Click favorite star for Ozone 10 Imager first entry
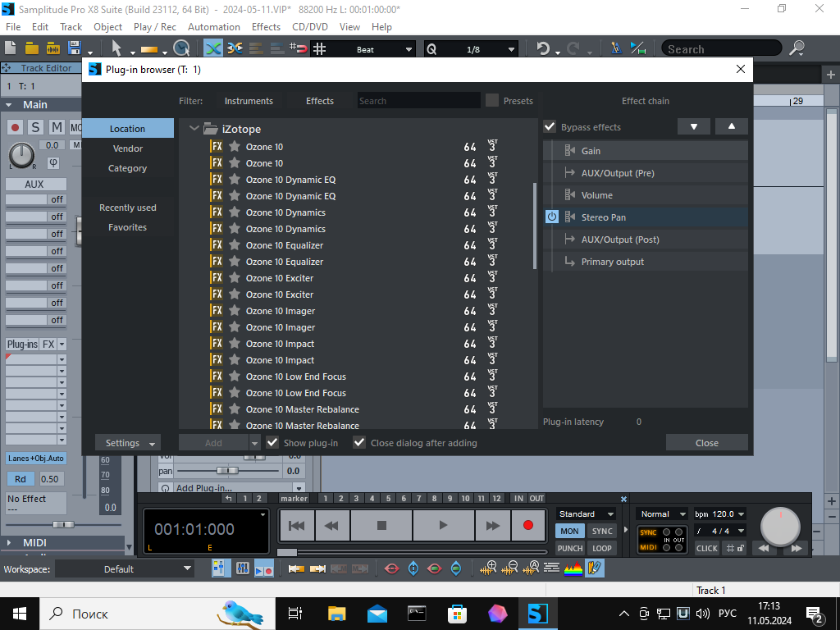The width and height of the screenshot is (840, 630). [234, 311]
